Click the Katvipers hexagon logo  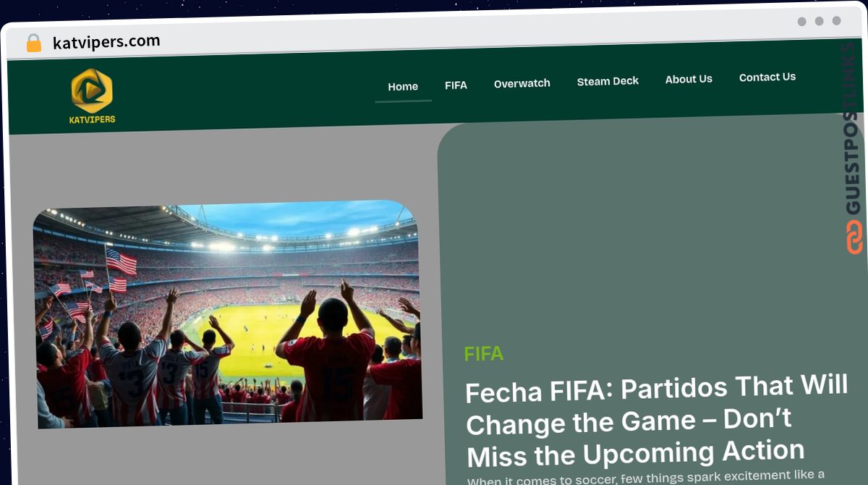(92, 90)
